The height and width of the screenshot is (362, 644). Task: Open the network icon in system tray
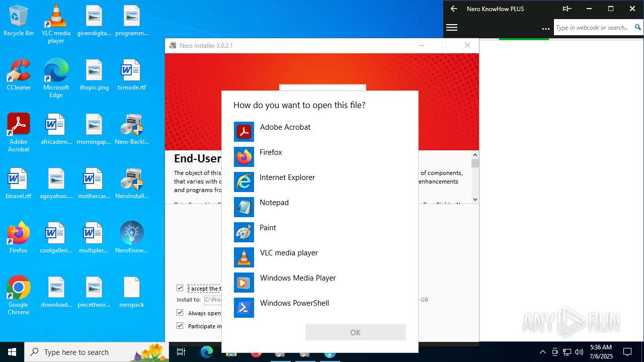[x=567, y=352]
